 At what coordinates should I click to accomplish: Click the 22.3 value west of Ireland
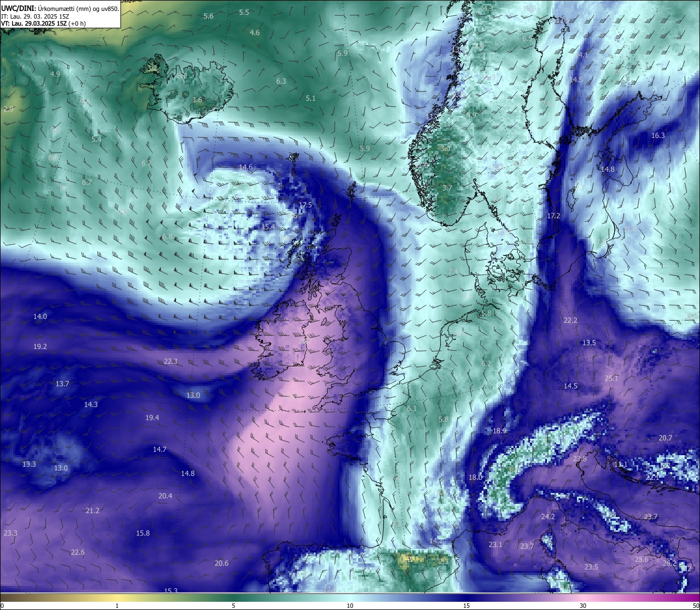click(171, 362)
